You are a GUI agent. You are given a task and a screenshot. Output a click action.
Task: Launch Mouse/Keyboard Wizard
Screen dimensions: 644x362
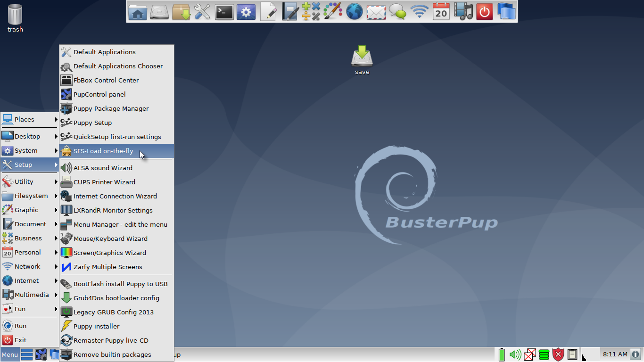point(116,239)
